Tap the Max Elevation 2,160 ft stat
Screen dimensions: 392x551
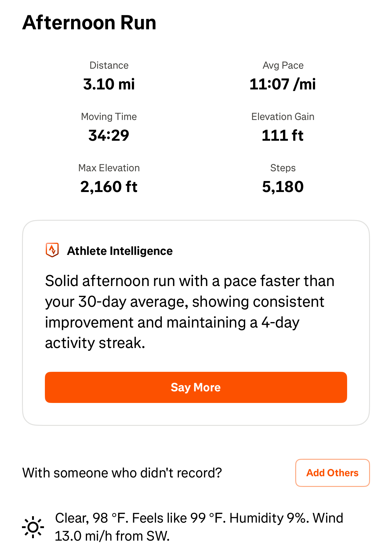click(x=109, y=178)
